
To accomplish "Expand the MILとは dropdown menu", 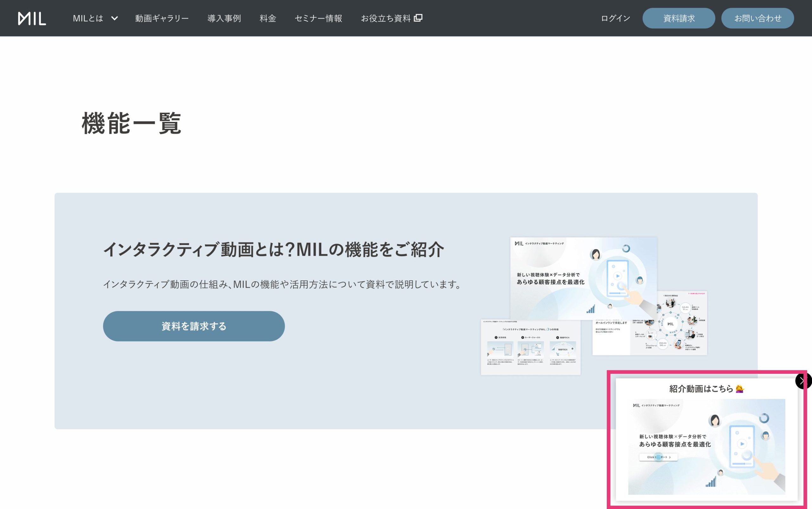I will click(x=95, y=18).
